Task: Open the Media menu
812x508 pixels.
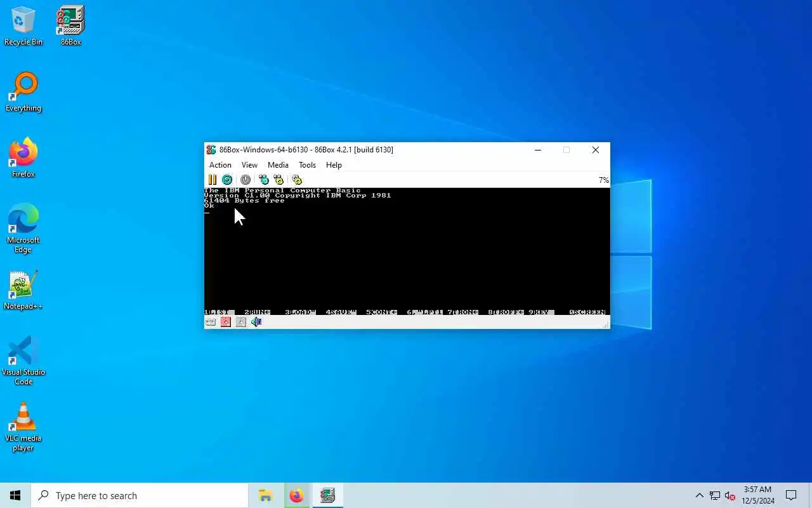Action: tap(278, 165)
